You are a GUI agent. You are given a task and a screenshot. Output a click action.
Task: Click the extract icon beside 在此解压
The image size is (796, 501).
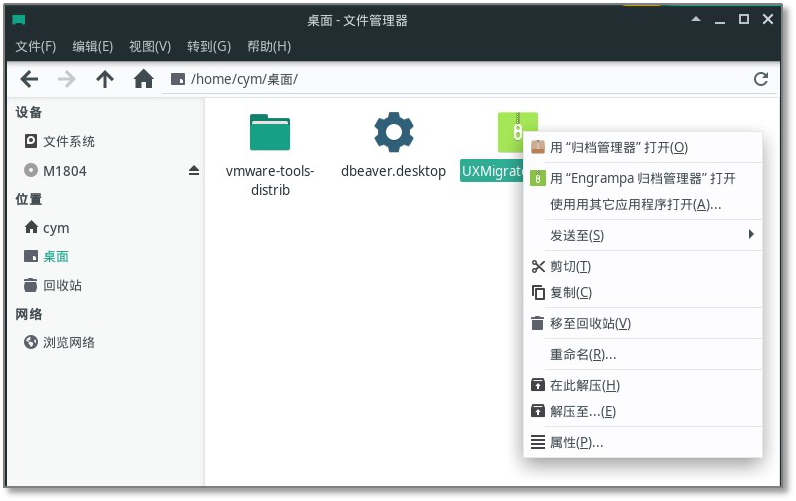coord(538,385)
